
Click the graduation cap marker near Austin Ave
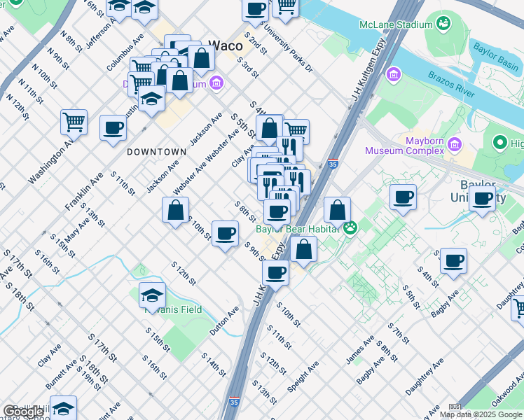tap(152, 101)
